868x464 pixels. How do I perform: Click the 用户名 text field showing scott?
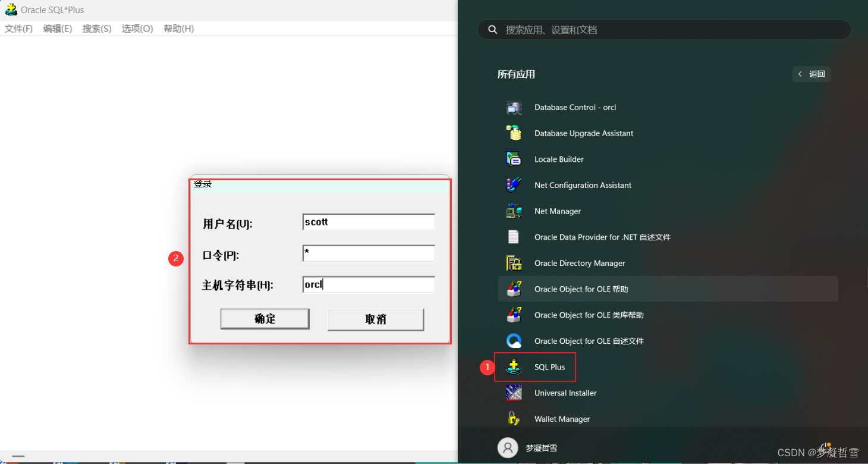tap(368, 222)
